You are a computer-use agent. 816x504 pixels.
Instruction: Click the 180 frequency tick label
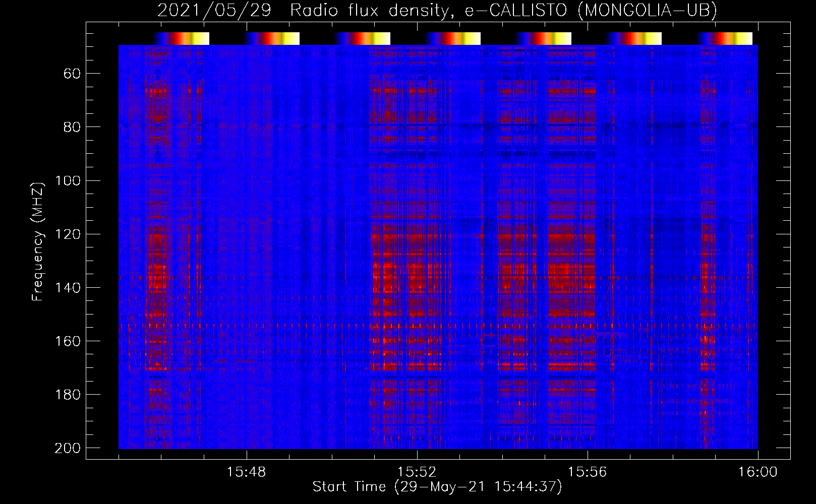pos(68,395)
